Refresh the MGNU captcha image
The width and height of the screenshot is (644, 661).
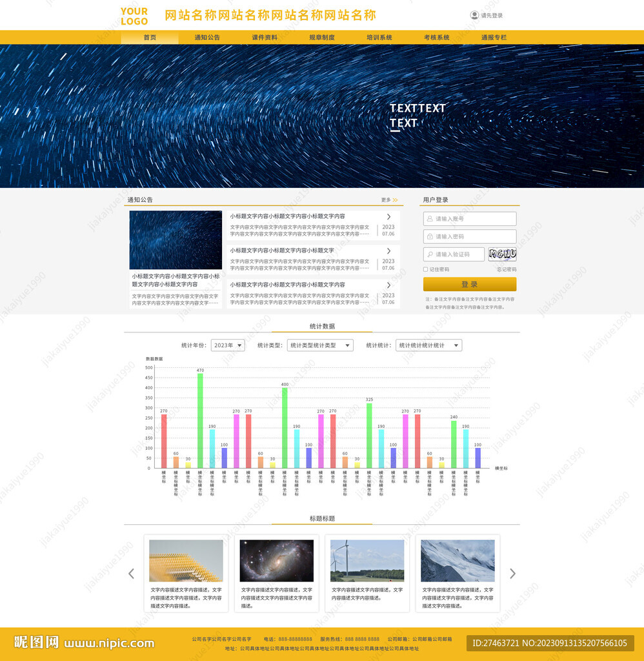click(x=503, y=254)
